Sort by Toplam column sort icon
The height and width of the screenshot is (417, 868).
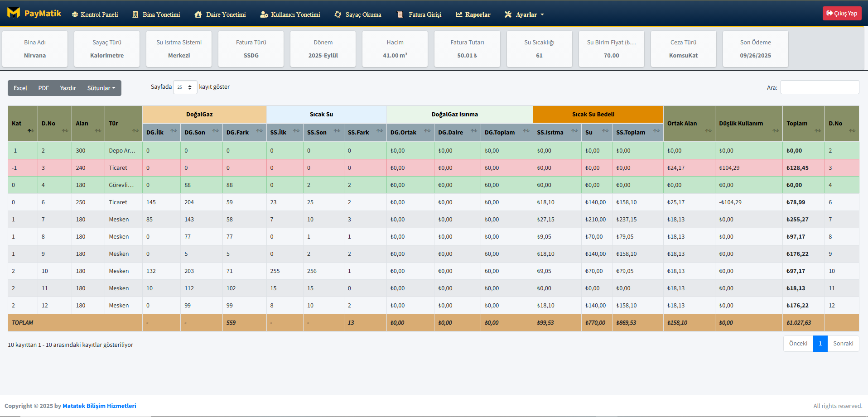pyautogui.click(x=817, y=131)
